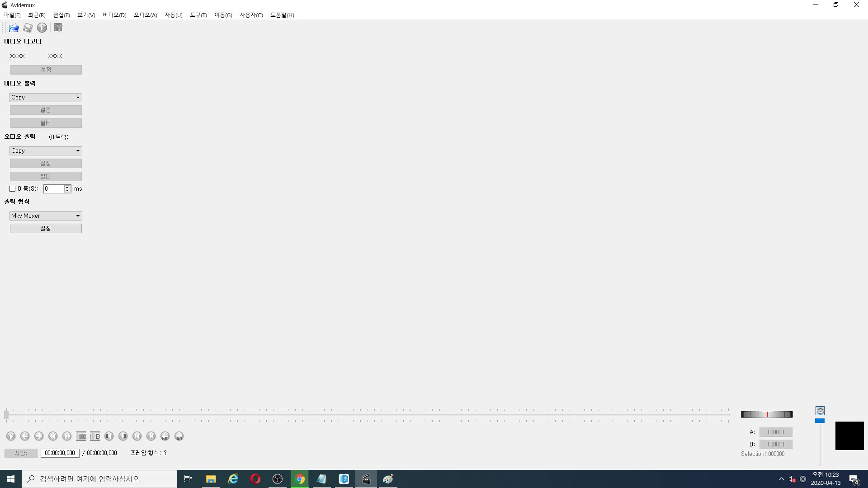The width and height of the screenshot is (868, 488).
Task: Click the film strip toolbar icon
Action: [x=58, y=28]
